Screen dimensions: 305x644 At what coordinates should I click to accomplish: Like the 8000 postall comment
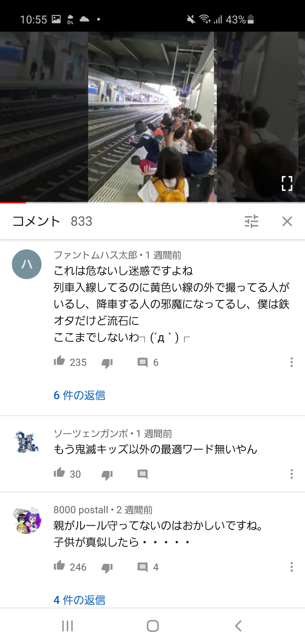[59, 565]
